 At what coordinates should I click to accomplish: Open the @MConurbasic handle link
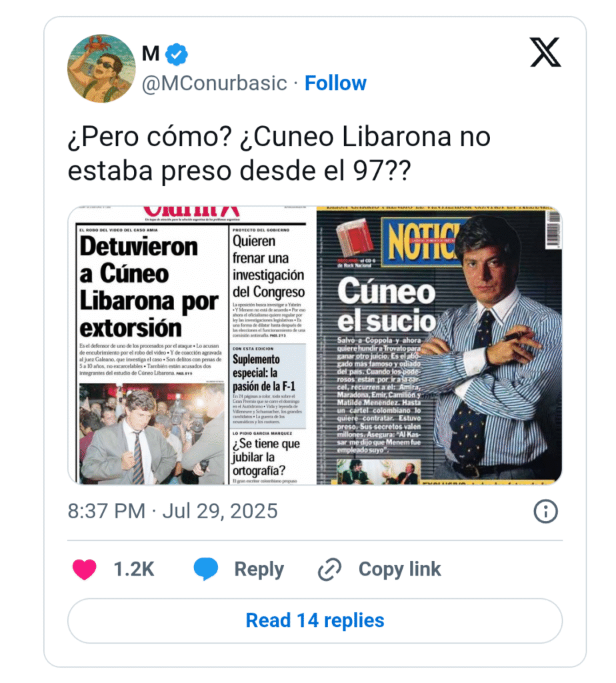coord(214,83)
